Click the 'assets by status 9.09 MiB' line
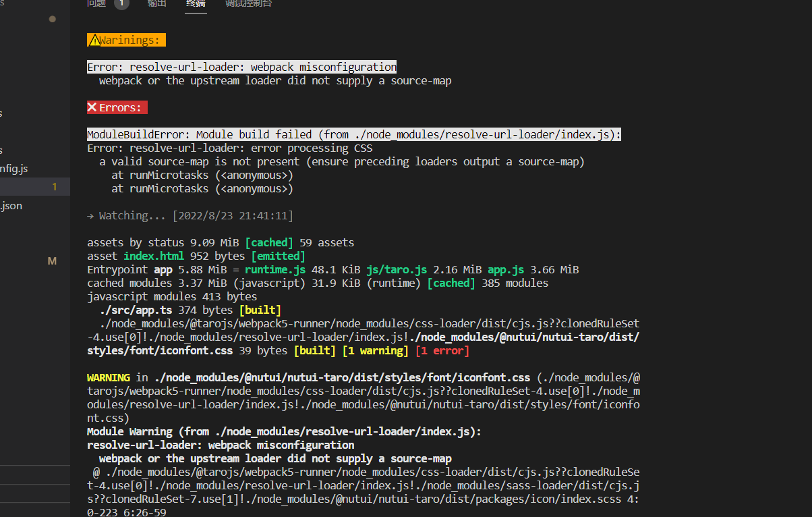This screenshot has height=517, width=812. tap(221, 242)
